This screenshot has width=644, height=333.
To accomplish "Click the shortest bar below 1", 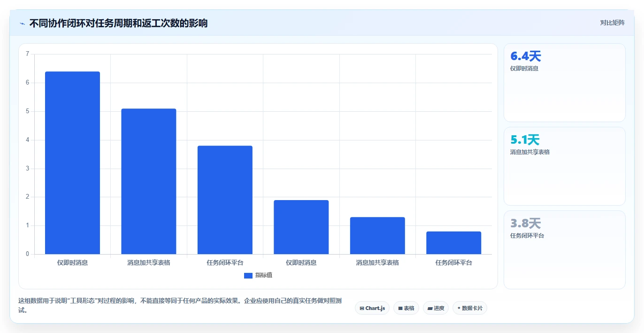I will (454, 243).
